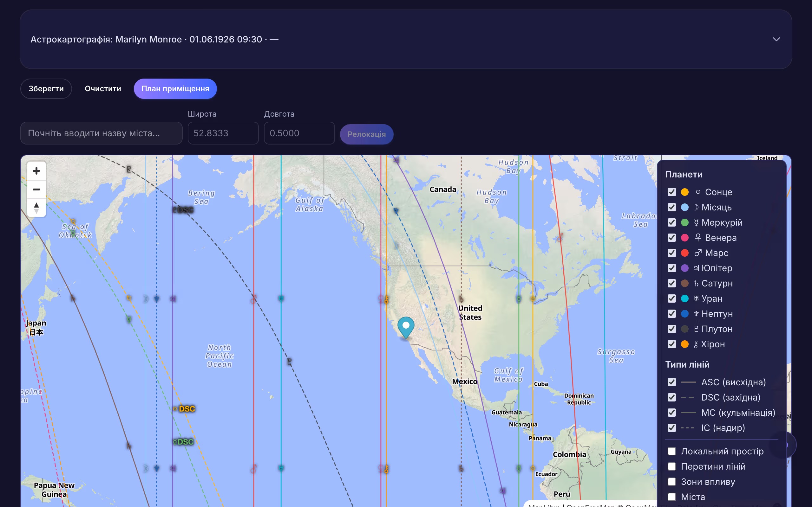The height and width of the screenshot is (507, 812).
Task: Click the Широта input field
Action: pos(223,133)
